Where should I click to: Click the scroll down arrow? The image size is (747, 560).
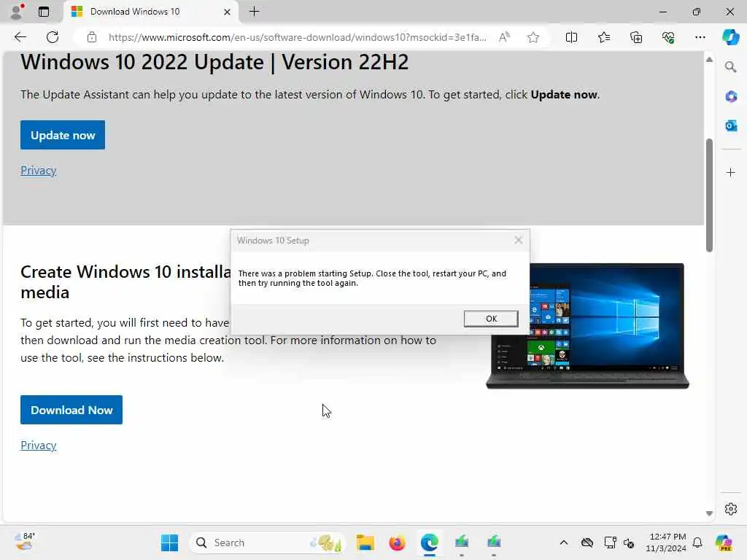(x=709, y=513)
